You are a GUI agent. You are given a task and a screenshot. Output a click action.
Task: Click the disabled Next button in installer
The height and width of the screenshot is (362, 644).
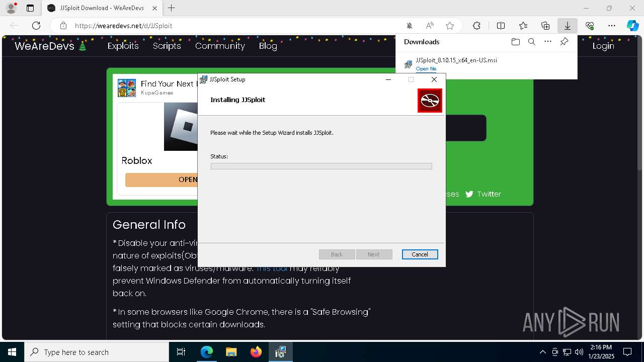click(374, 254)
